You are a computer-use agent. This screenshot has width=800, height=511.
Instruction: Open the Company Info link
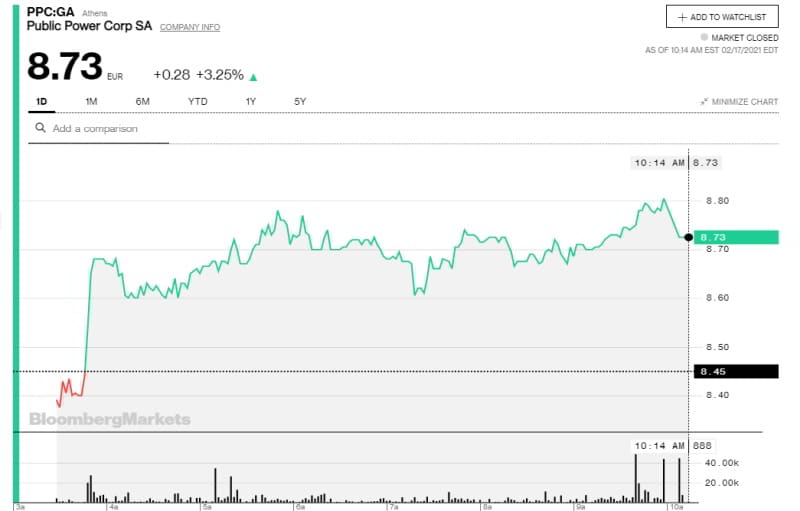click(x=190, y=27)
